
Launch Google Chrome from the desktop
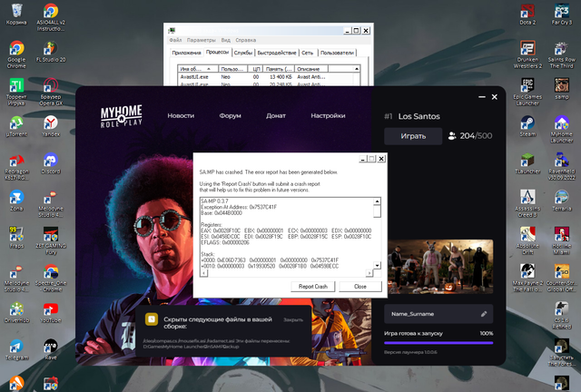coord(16,54)
